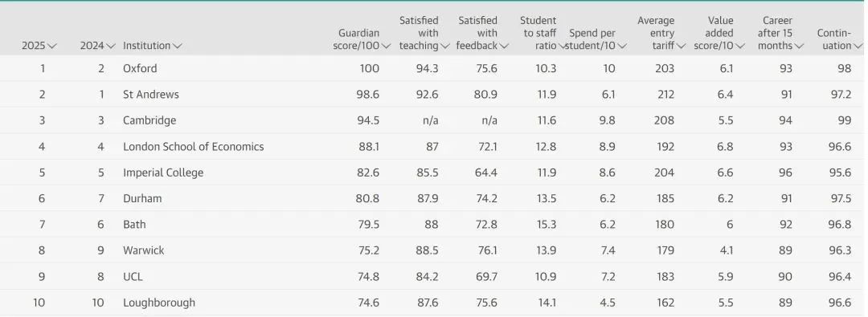Sort by Career after 15 months chevron

coord(799,46)
